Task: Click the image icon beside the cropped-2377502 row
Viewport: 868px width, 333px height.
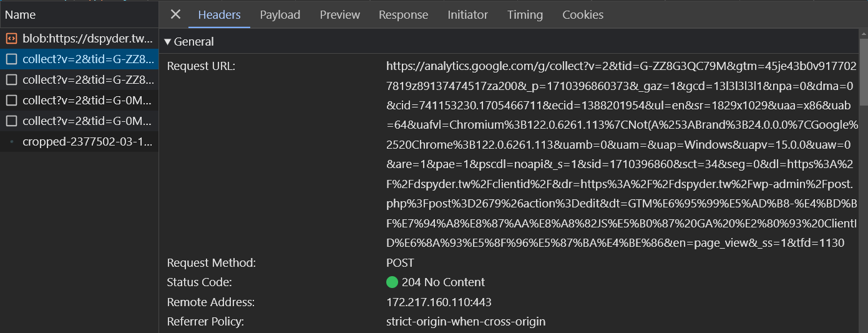Action: tap(11, 142)
